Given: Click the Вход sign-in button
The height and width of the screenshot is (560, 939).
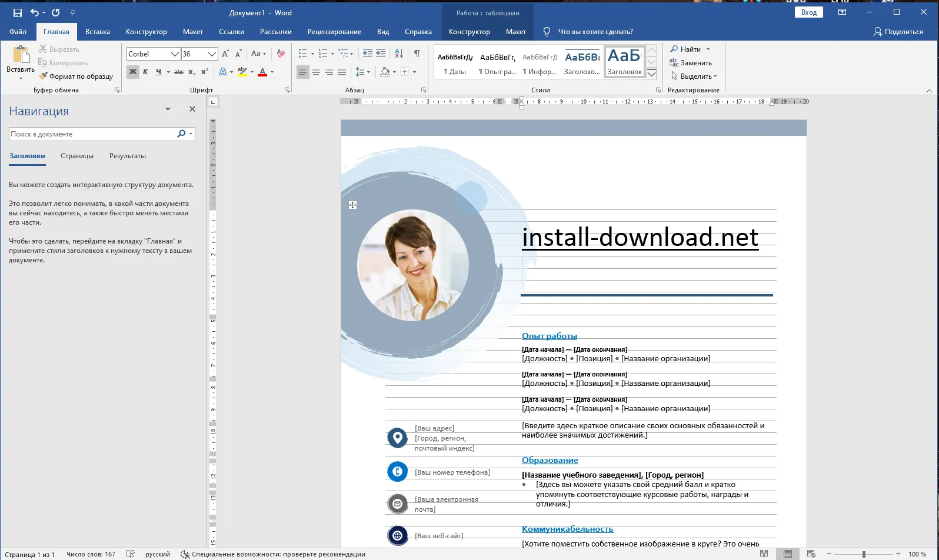Looking at the screenshot, I should click(808, 12).
